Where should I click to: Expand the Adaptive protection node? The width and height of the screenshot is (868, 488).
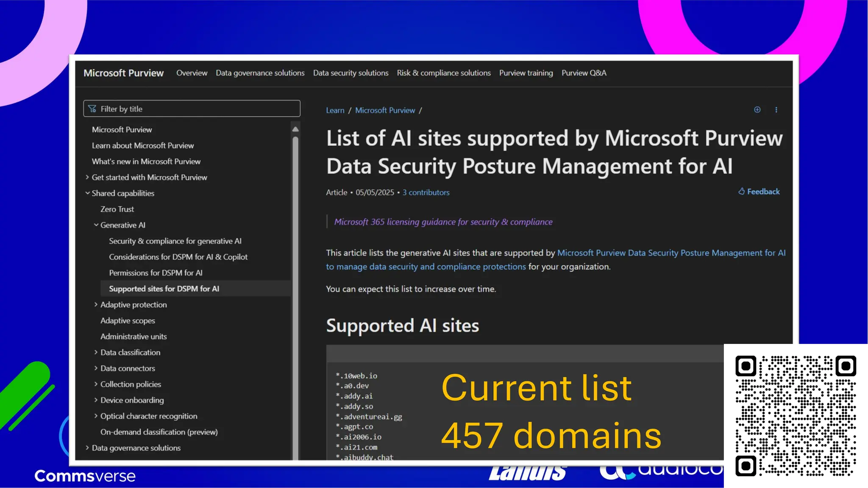(x=96, y=305)
